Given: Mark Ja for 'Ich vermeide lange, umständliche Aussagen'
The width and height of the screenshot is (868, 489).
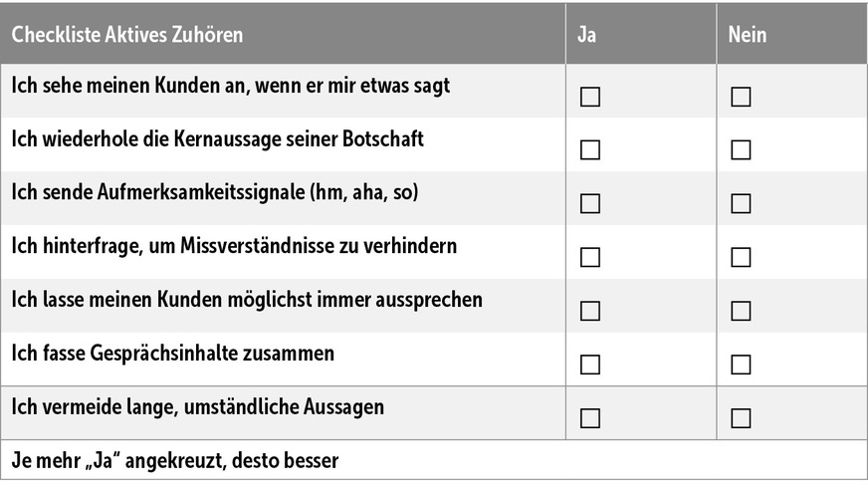Looking at the screenshot, I should (590, 417).
